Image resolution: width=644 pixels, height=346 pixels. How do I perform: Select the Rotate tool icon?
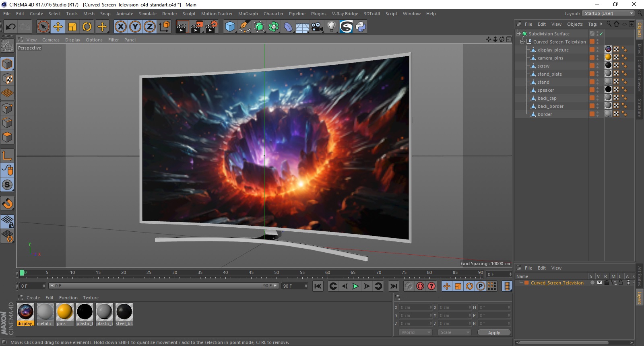(x=87, y=27)
